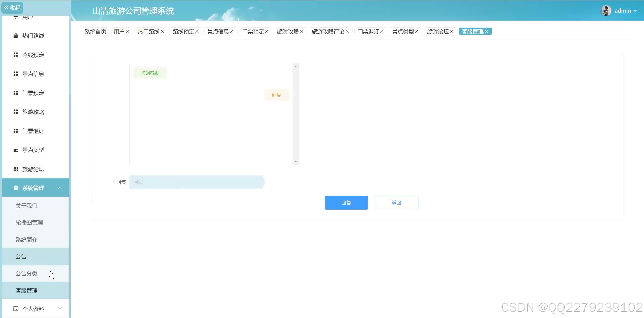Collapse the sidebar with 收起 button
The height and width of the screenshot is (318, 644).
12,8
